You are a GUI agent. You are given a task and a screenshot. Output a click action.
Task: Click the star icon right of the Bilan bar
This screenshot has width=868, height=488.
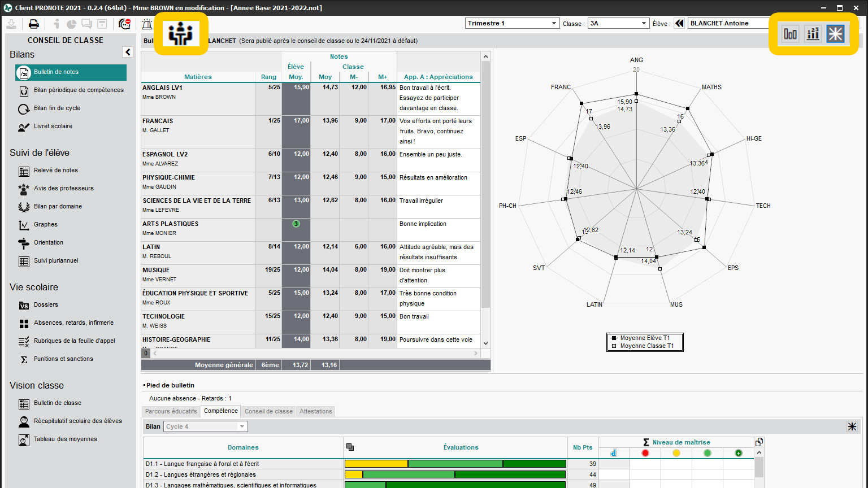(x=852, y=426)
